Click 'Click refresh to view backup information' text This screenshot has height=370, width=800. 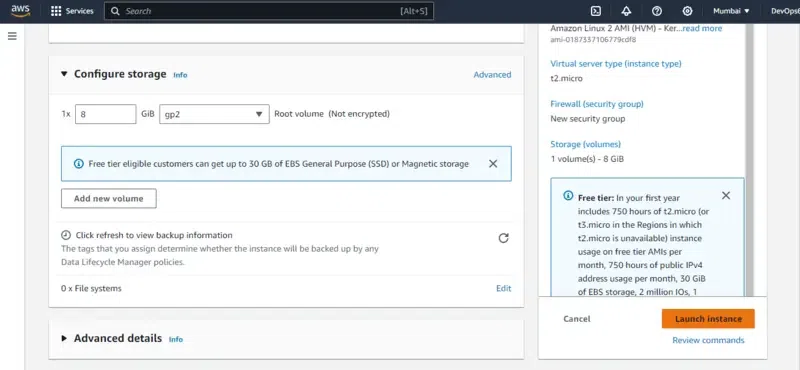coord(154,235)
